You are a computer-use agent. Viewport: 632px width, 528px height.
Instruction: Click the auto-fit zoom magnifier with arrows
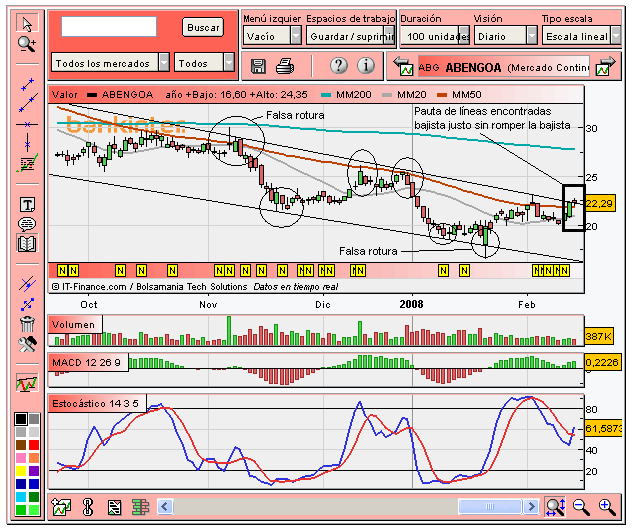[x=555, y=506]
